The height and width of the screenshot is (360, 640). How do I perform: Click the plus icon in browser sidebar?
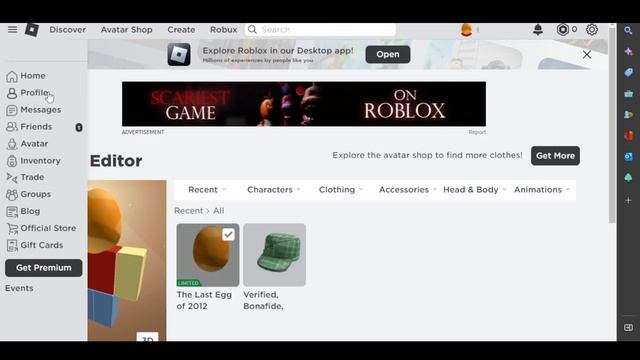pos(628,200)
